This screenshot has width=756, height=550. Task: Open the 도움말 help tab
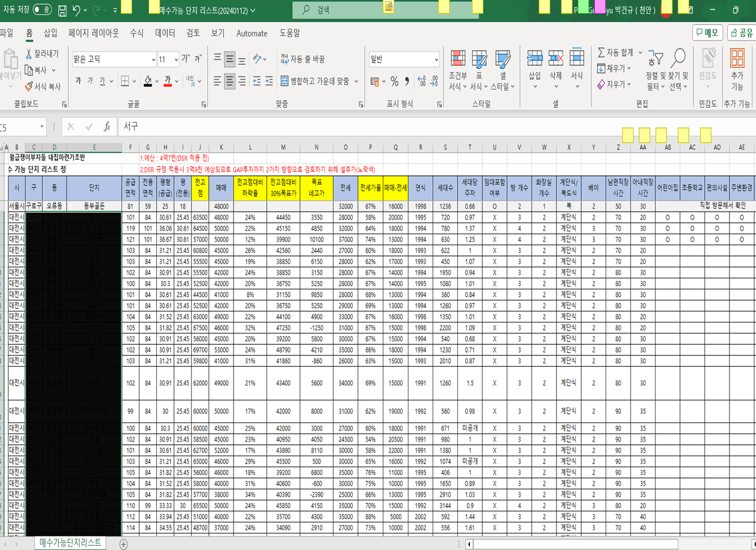pyautogui.click(x=290, y=33)
